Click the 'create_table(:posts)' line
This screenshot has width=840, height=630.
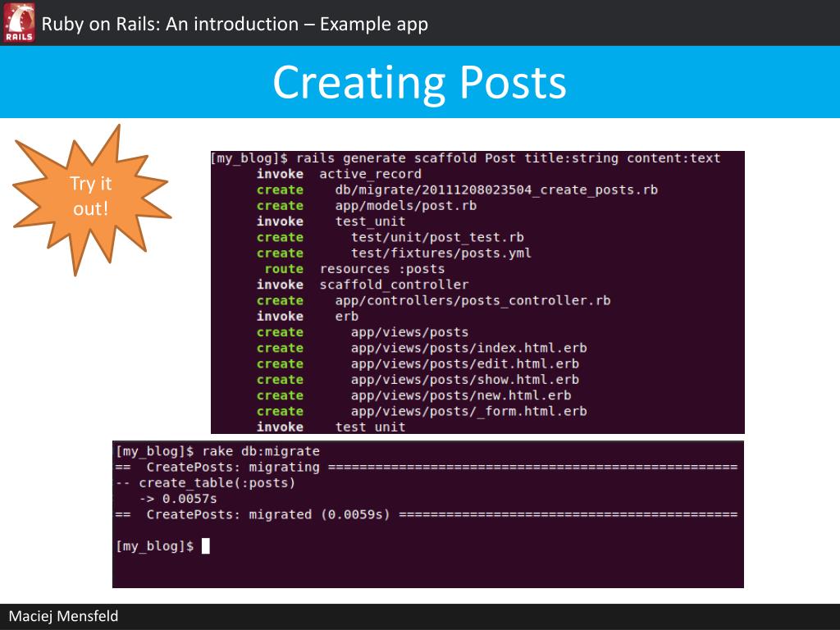tap(205, 482)
